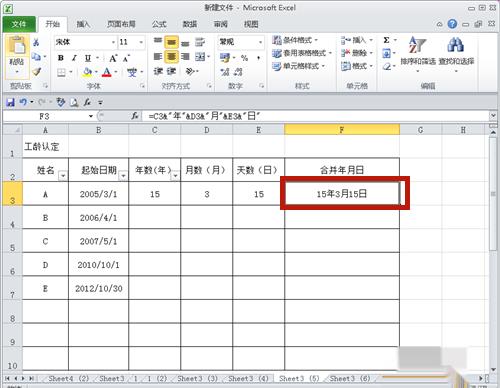
Task: Click the Cut scissors icon
Action: tap(36, 42)
